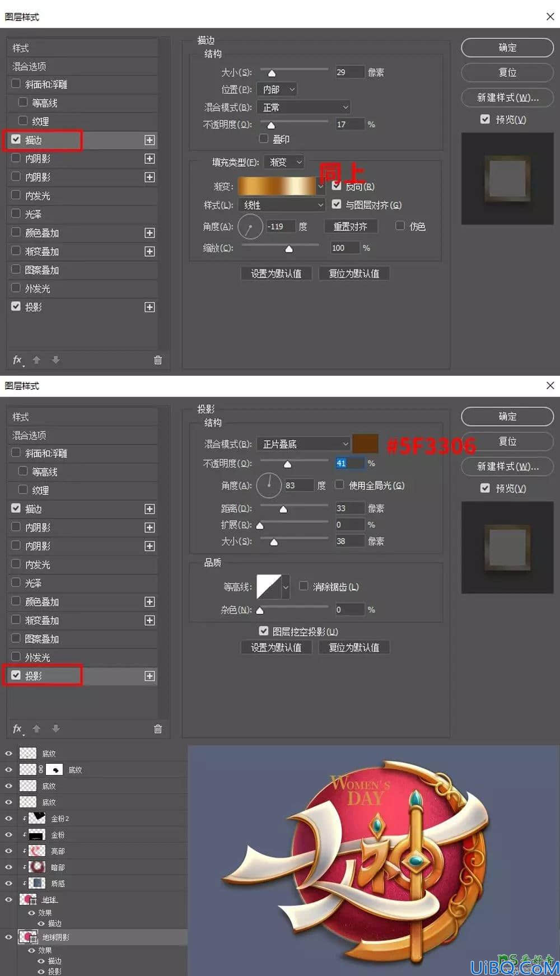Open the fx menu icon in the drop-shadow dialog

18,729
